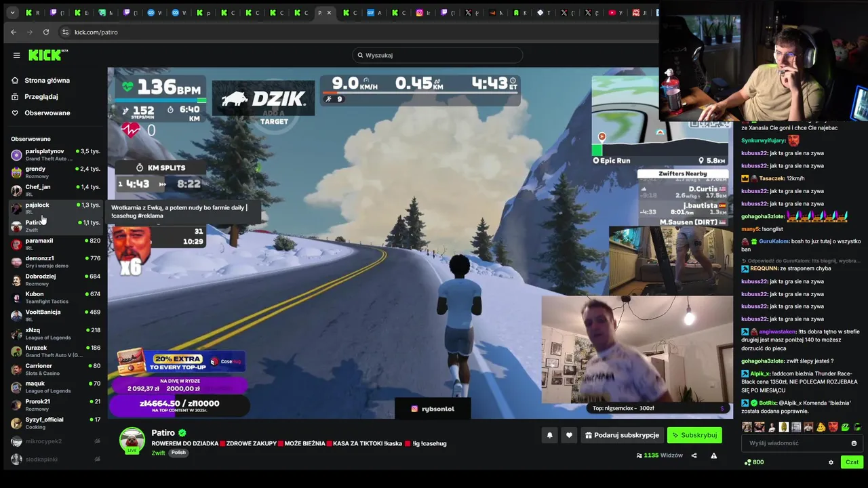Click GuruKalom username in chat

pos(774,241)
